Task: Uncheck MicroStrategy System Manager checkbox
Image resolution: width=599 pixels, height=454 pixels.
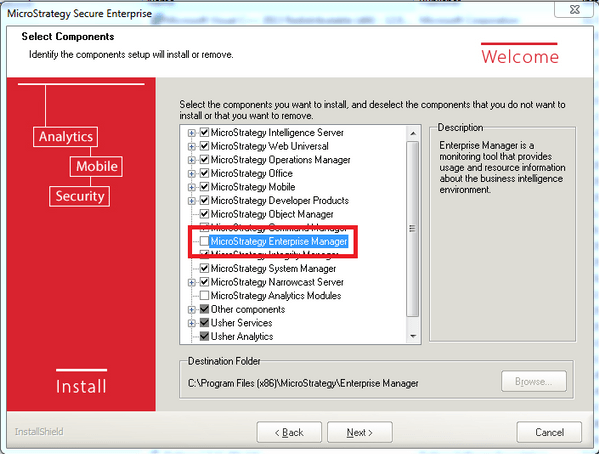Action: tap(204, 268)
